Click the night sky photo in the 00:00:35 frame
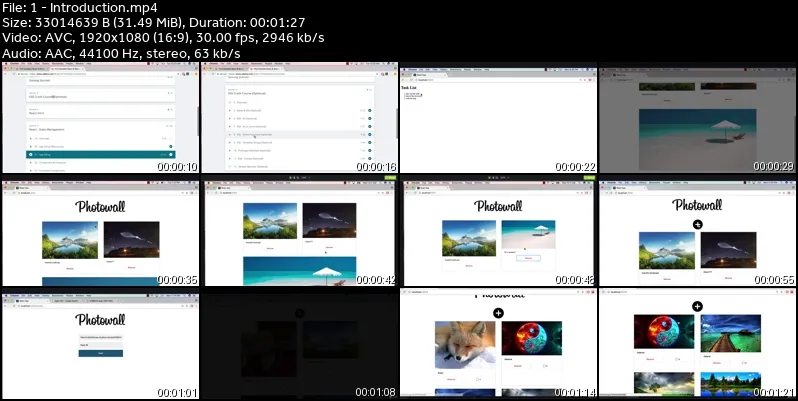The height and width of the screenshot is (401, 798). pyautogui.click(x=131, y=239)
